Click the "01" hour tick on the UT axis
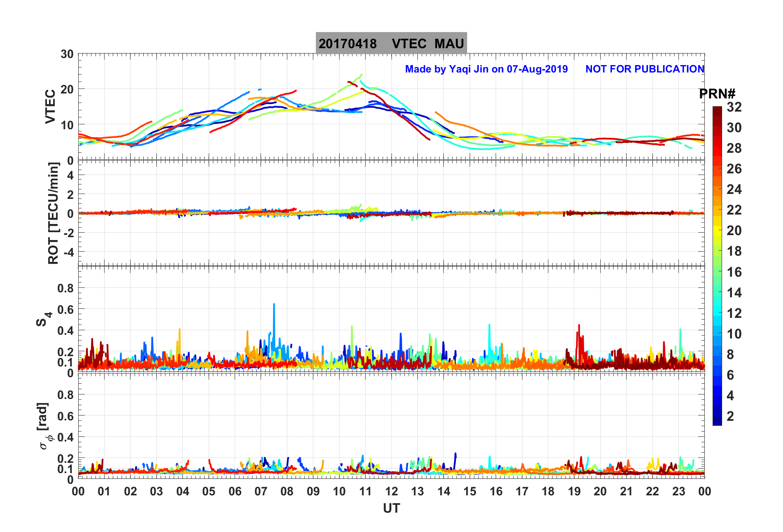 pos(104,491)
